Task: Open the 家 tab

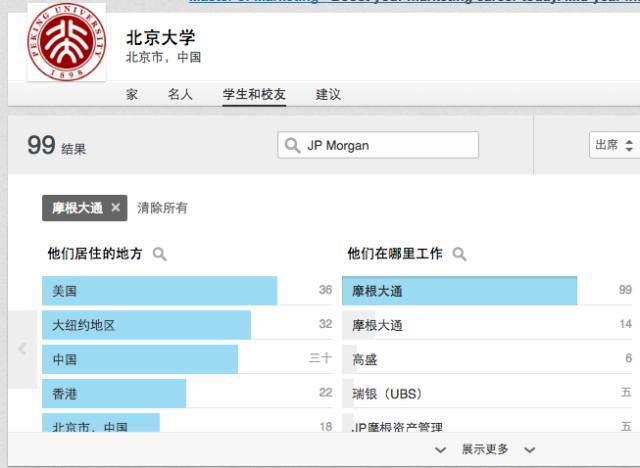Action: (x=132, y=94)
